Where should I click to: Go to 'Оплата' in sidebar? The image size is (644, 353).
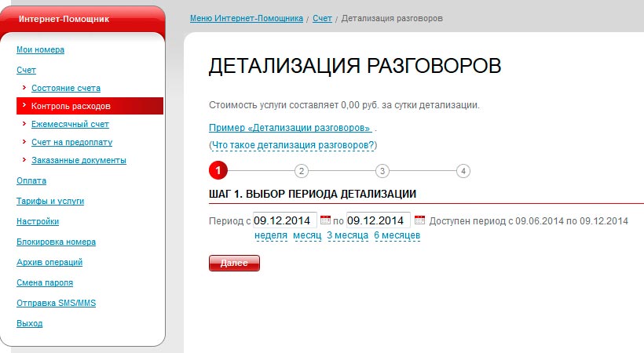click(x=31, y=181)
